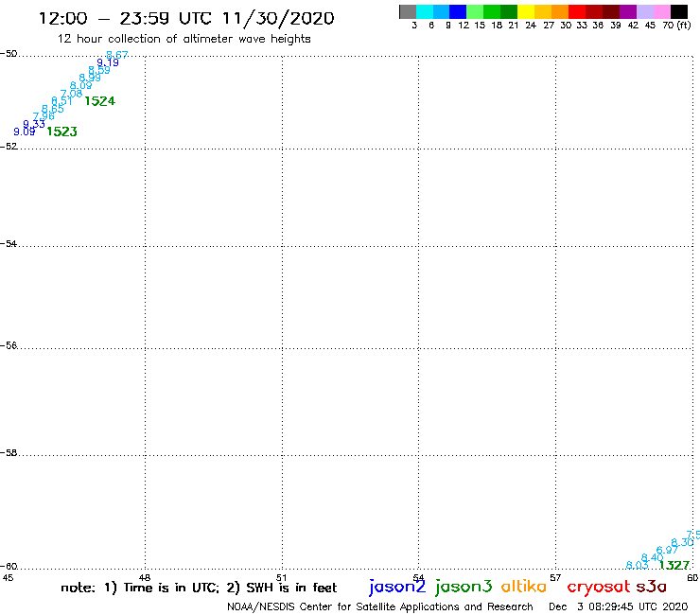Select the green 1523 time label
Viewport: 700px width, 615px height.
tap(62, 132)
